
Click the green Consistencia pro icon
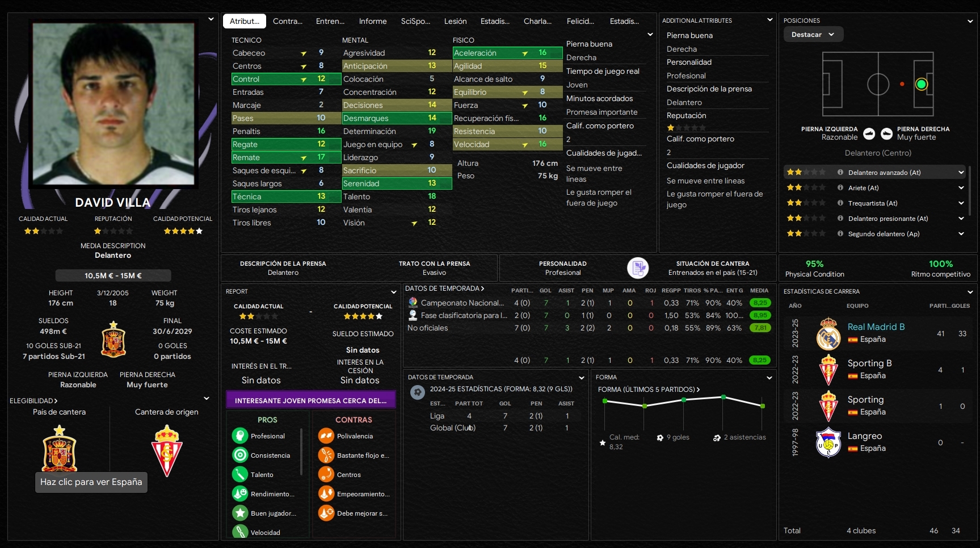pos(240,455)
